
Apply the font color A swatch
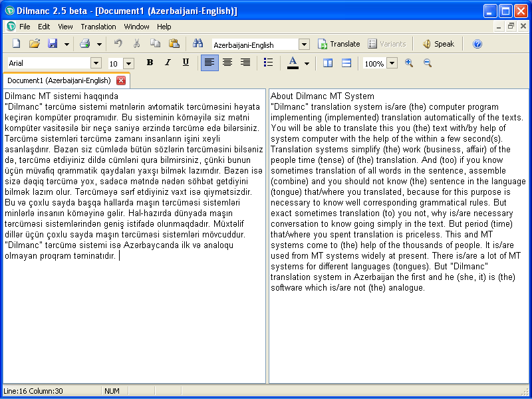click(x=293, y=63)
